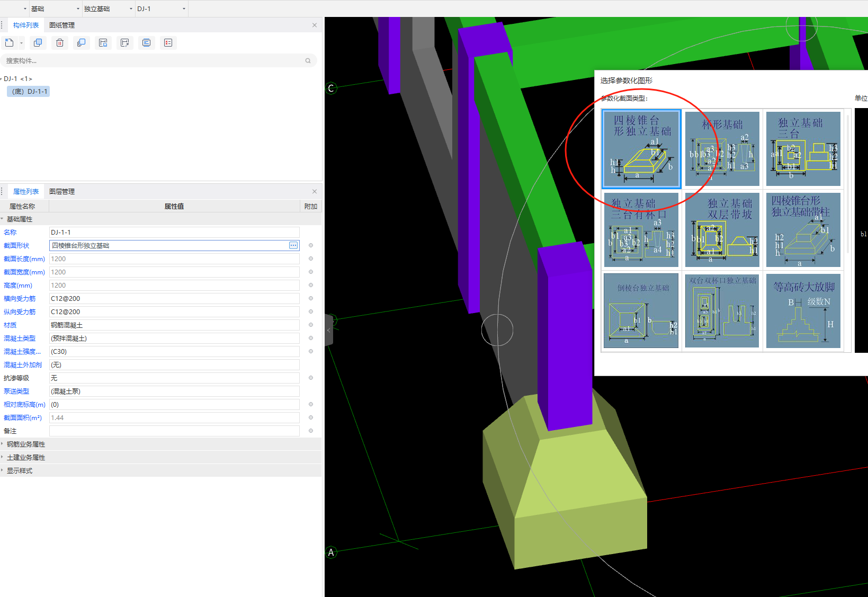Image resolution: width=868 pixels, height=597 pixels.
Task: Toggle 附加 option for 材质 row
Action: pyautogui.click(x=311, y=325)
